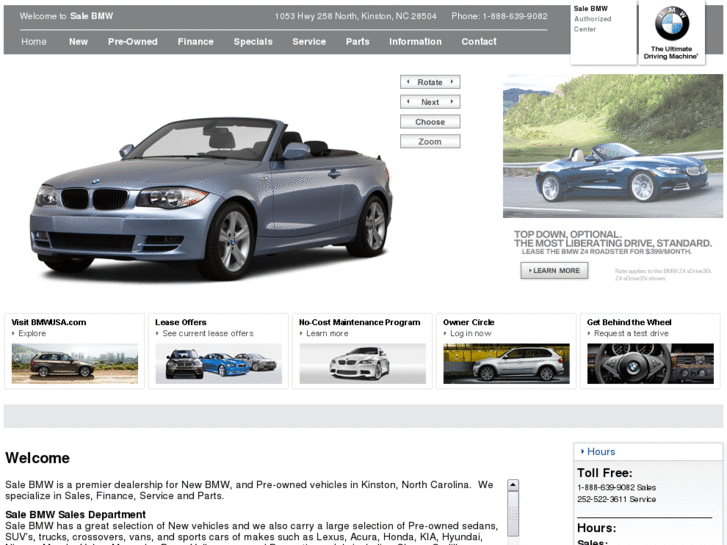
Task: Click the arrow bullet beside Request a test drive
Action: (589, 333)
